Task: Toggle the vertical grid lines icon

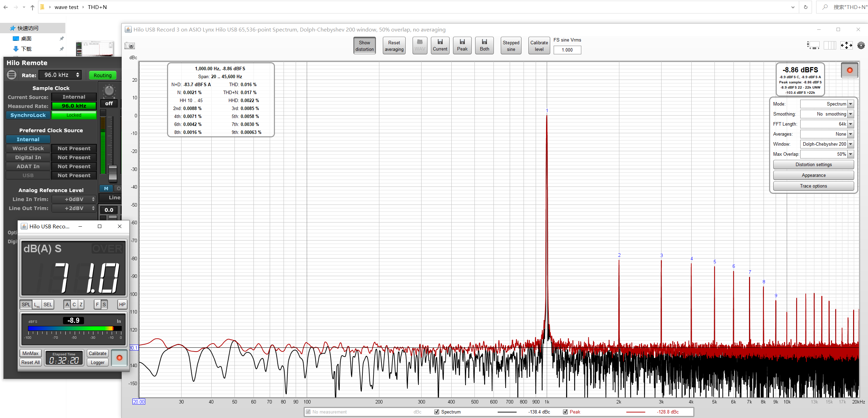Action: (x=830, y=45)
